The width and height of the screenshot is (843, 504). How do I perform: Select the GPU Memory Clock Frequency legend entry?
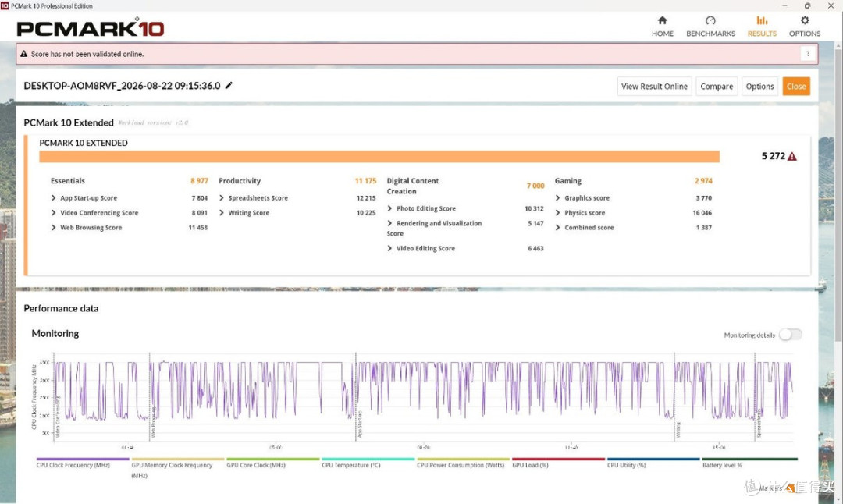pos(178,468)
